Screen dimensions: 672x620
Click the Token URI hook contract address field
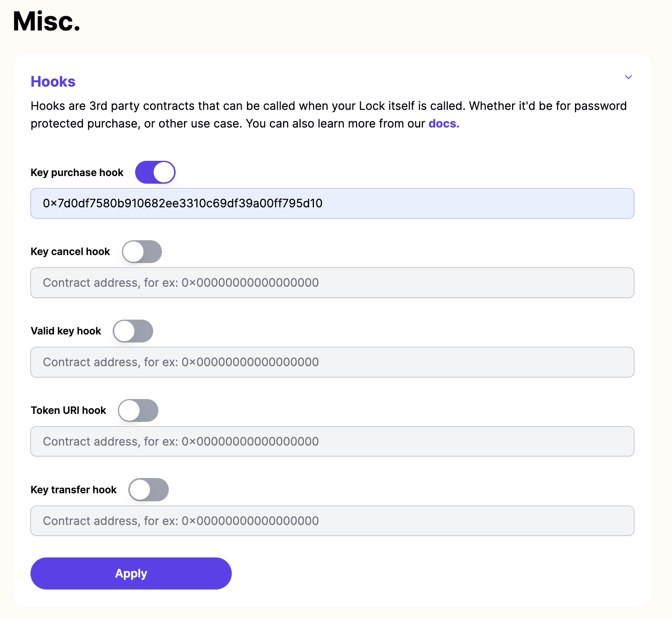click(332, 442)
